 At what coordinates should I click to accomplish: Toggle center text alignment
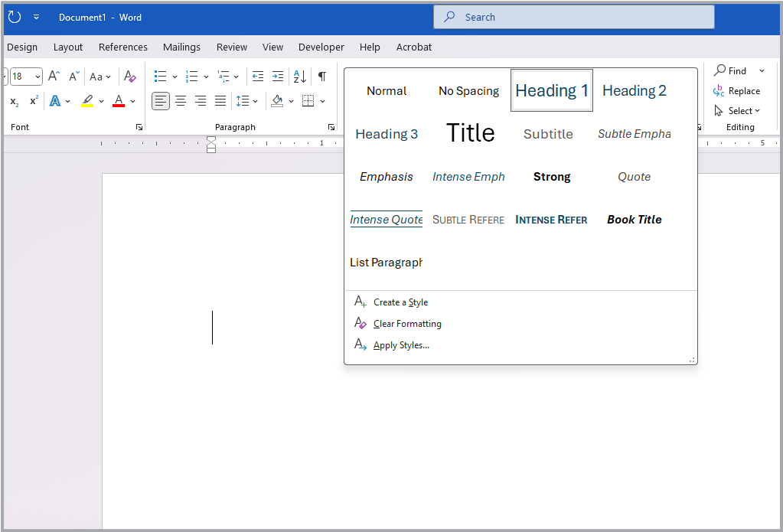(180, 100)
